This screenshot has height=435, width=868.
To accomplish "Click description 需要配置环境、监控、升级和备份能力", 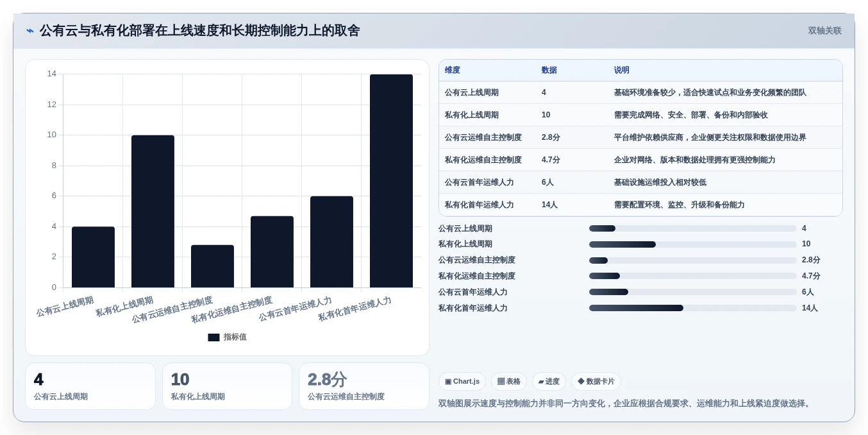I will coord(680,205).
